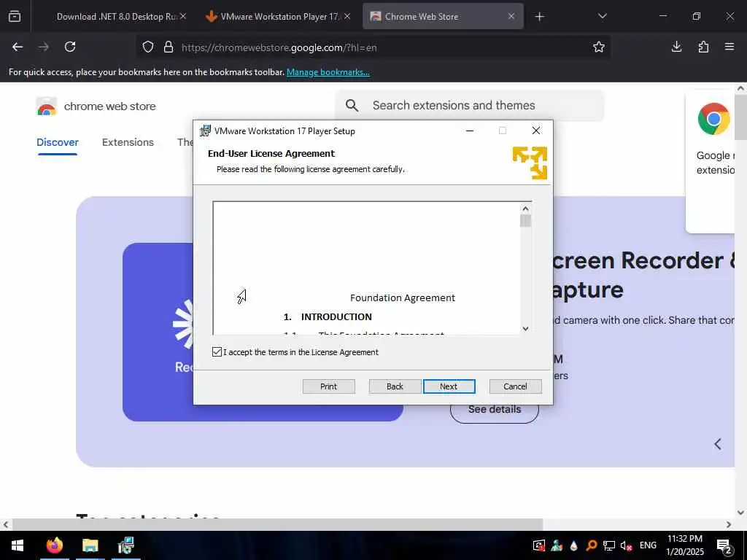Minimize the VMware setup dialog
747x560 pixels.
(x=470, y=131)
